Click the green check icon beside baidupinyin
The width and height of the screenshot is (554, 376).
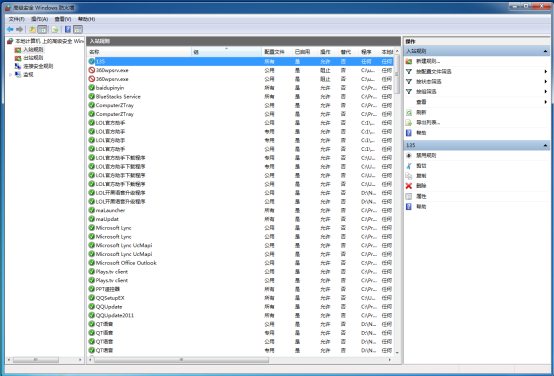(x=92, y=88)
